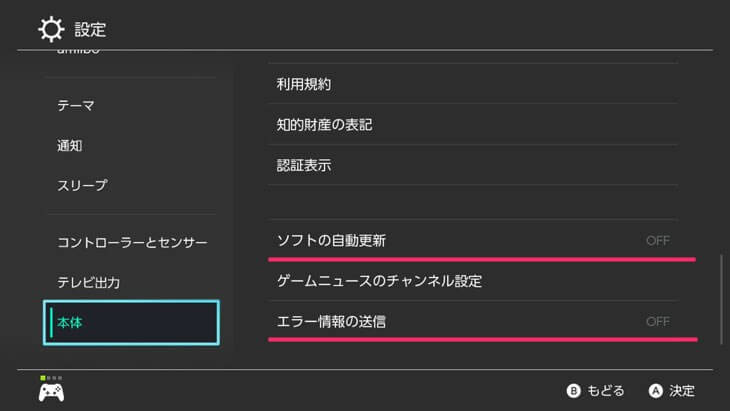Open コントローラーとセンサー settings
The image size is (730, 411).
(x=132, y=243)
